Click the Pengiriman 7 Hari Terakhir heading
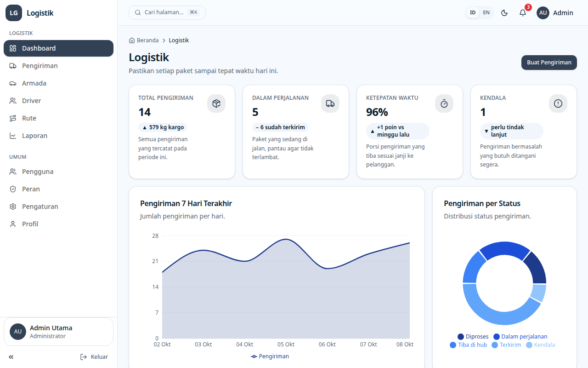The width and height of the screenshot is (588, 368). 186,203
